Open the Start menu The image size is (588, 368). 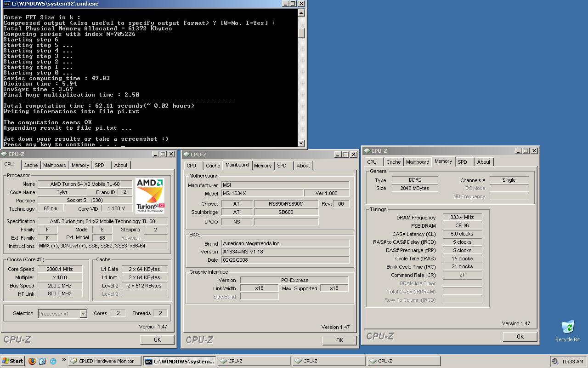(12, 361)
